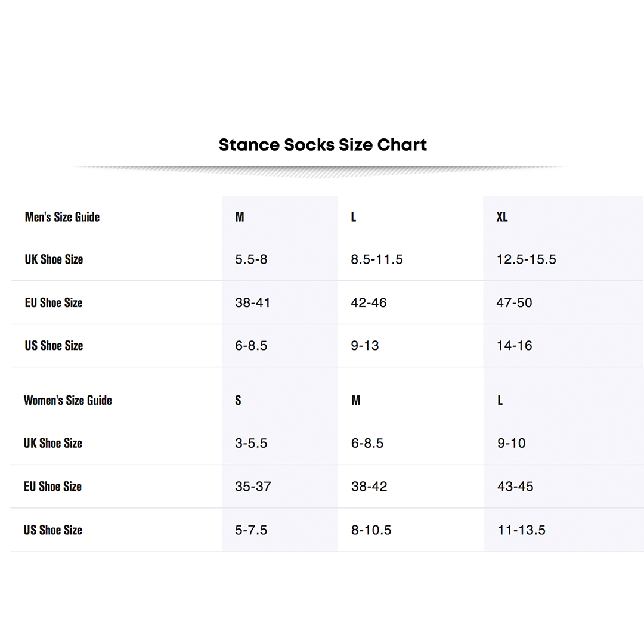The width and height of the screenshot is (644, 644).
Task: Select the Women's Size Guide heading
Action: (68, 400)
